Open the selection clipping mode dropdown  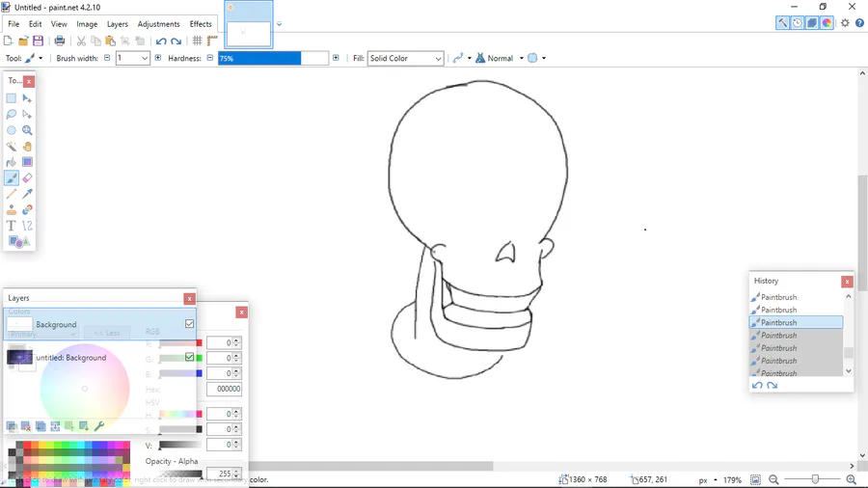click(x=536, y=58)
